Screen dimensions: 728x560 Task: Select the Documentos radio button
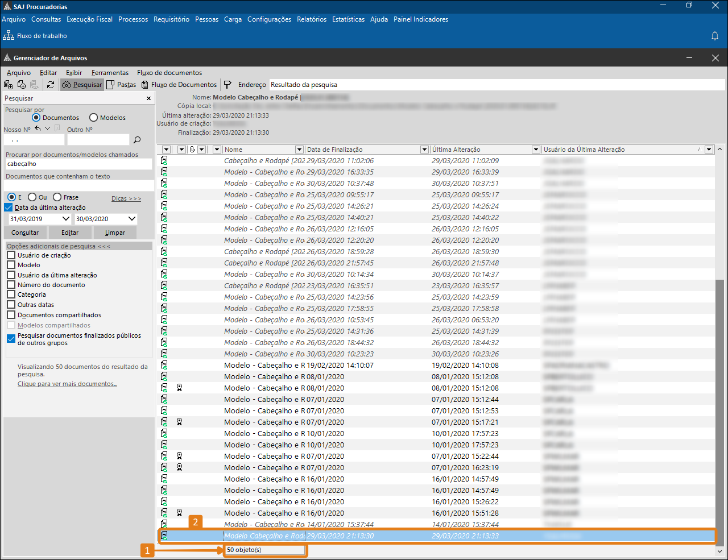click(36, 118)
